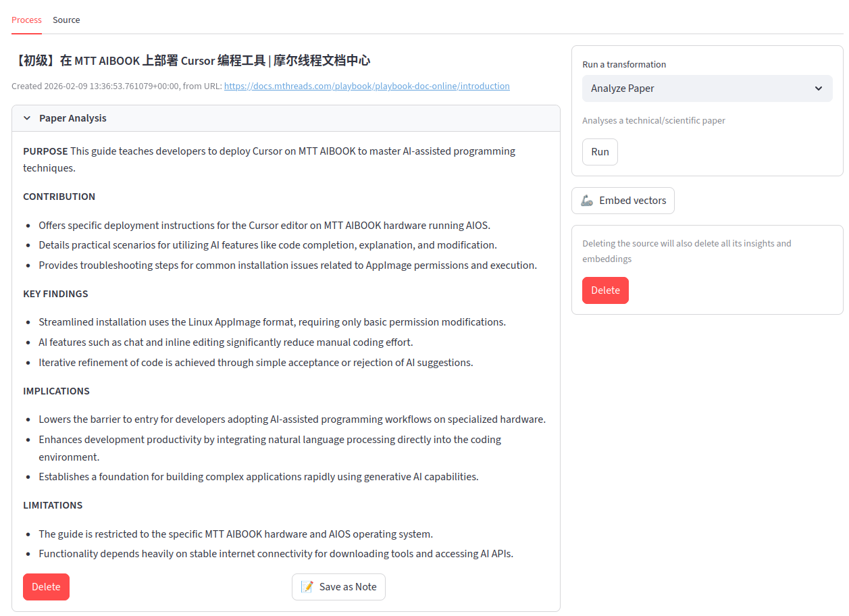Click 'Analyses a technical/scientific paper' description
849x616 pixels.
click(x=654, y=120)
